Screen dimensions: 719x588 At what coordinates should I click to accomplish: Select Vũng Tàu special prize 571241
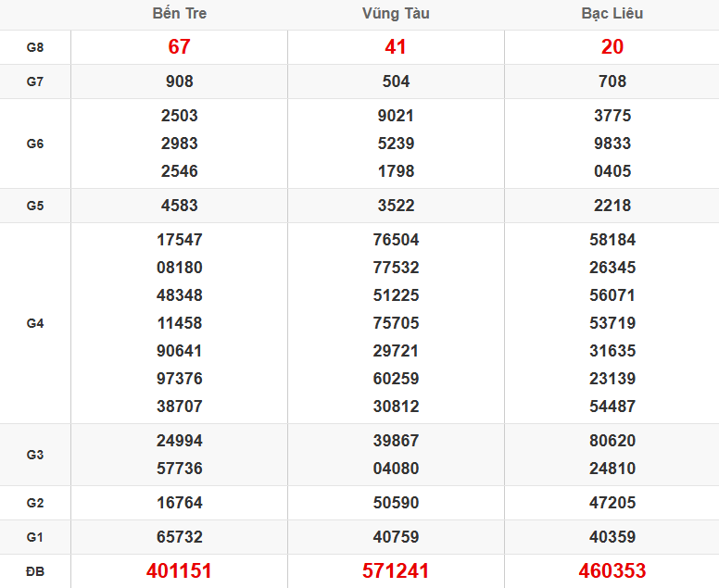pos(396,571)
